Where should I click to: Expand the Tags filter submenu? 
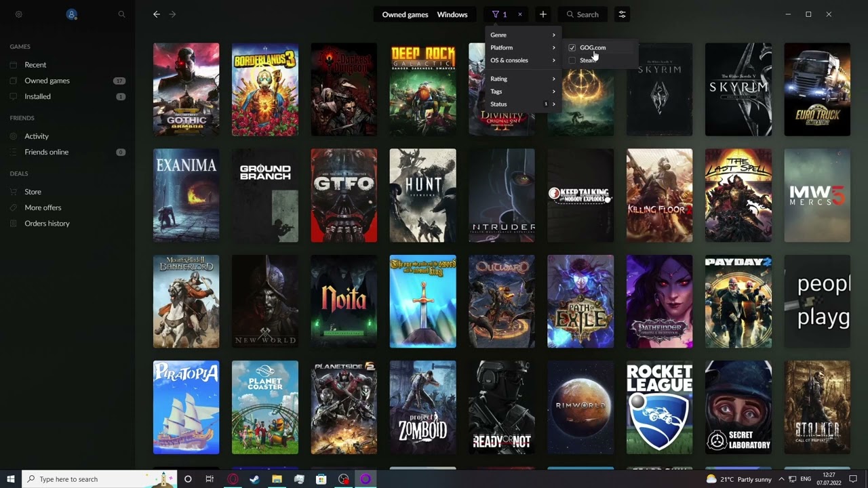523,91
